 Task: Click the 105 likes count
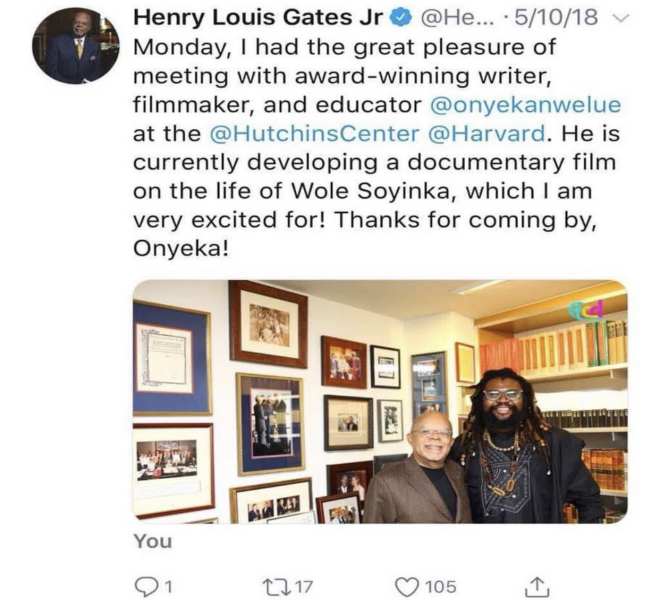[440, 585]
